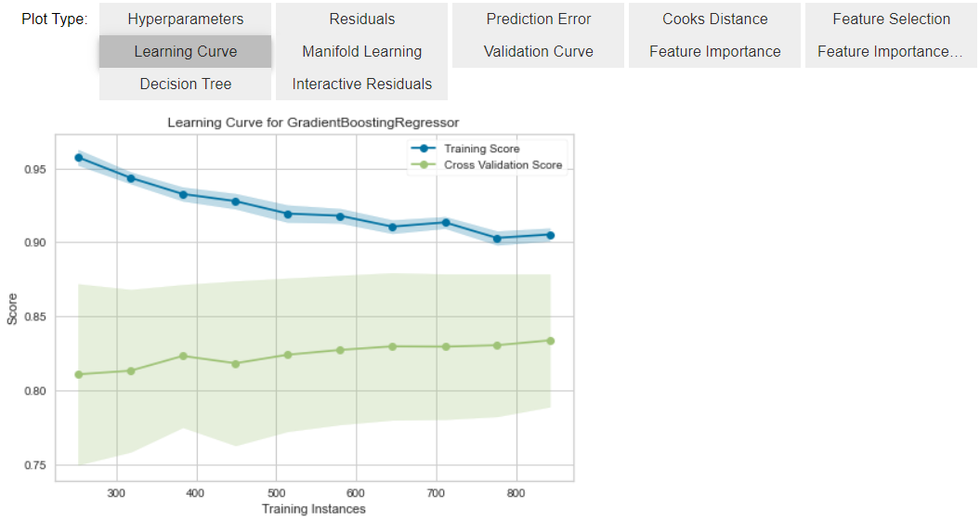
Task: Click the chart title for GradientBoostingRegressor
Action: (x=313, y=123)
